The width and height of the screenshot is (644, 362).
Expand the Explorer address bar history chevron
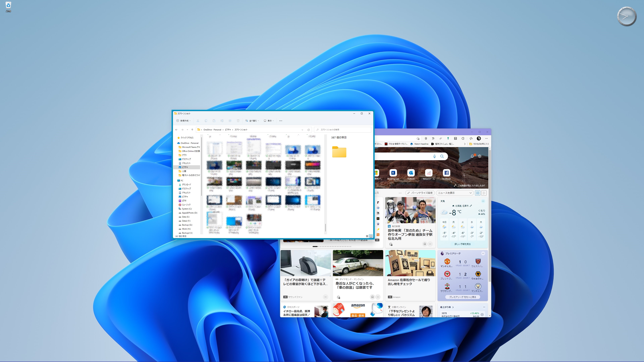pyautogui.click(x=302, y=130)
